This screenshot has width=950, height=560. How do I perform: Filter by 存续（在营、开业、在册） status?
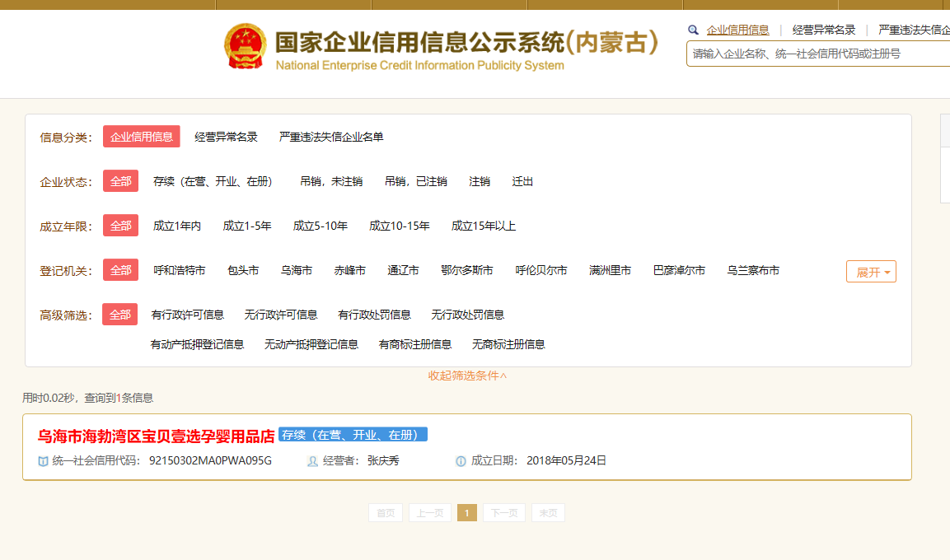[x=213, y=182]
